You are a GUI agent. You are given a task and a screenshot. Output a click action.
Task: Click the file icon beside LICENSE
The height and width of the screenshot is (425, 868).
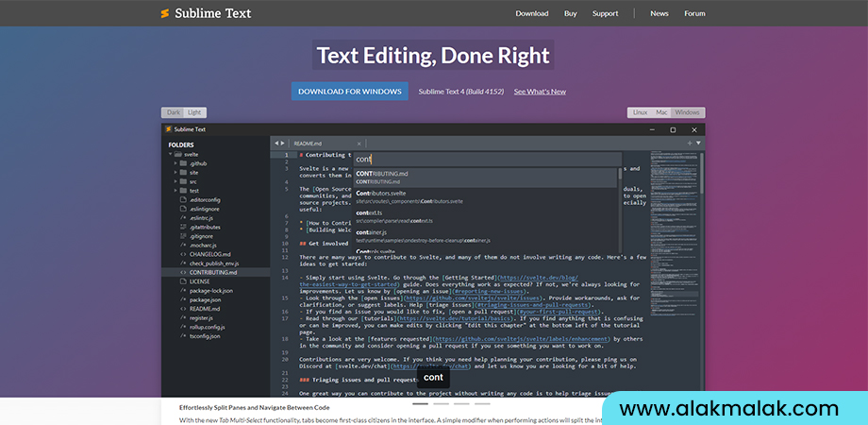(183, 281)
